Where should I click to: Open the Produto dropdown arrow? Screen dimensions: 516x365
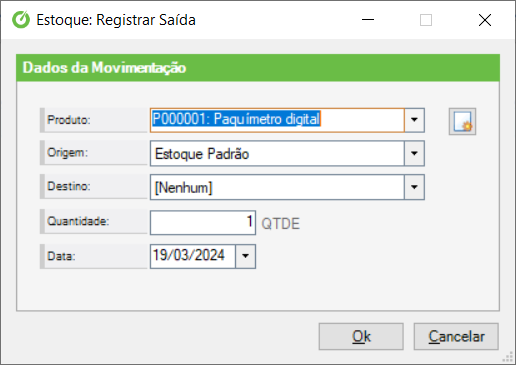click(414, 120)
